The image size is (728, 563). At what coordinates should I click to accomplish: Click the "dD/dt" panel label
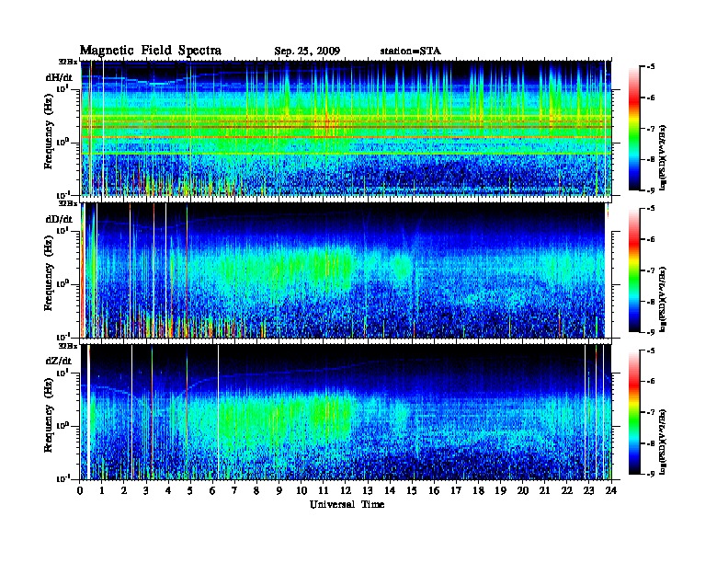[x=59, y=219]
